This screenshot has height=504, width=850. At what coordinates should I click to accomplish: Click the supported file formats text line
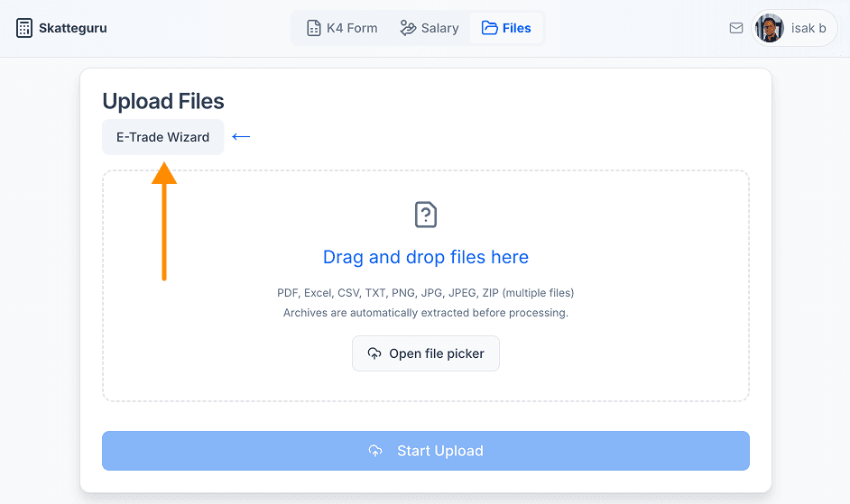(426, 293)
